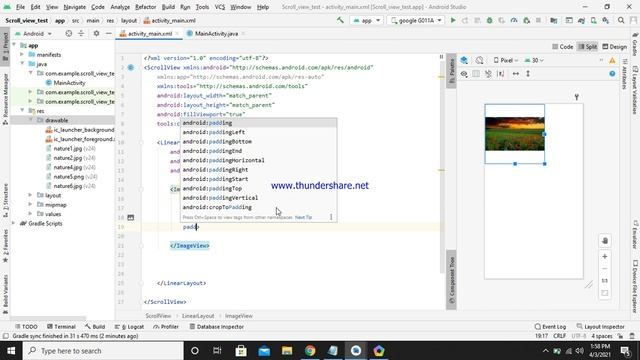Click the blue help icon in design toolbar

point(612,74)
